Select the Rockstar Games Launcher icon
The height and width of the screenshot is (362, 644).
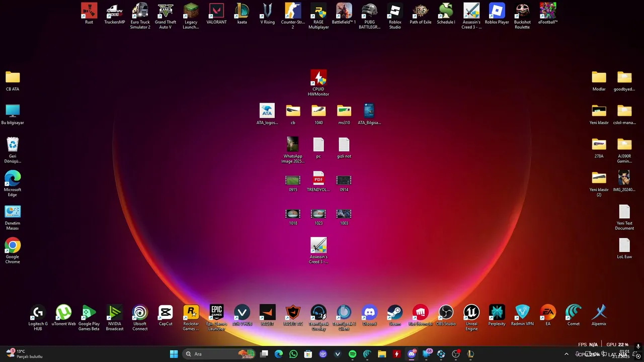click(x=191, y=318)
